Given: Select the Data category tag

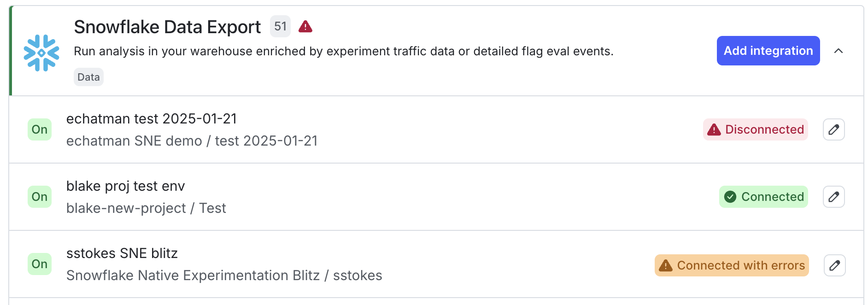Looking at the screenshot, I should [88, 77].
